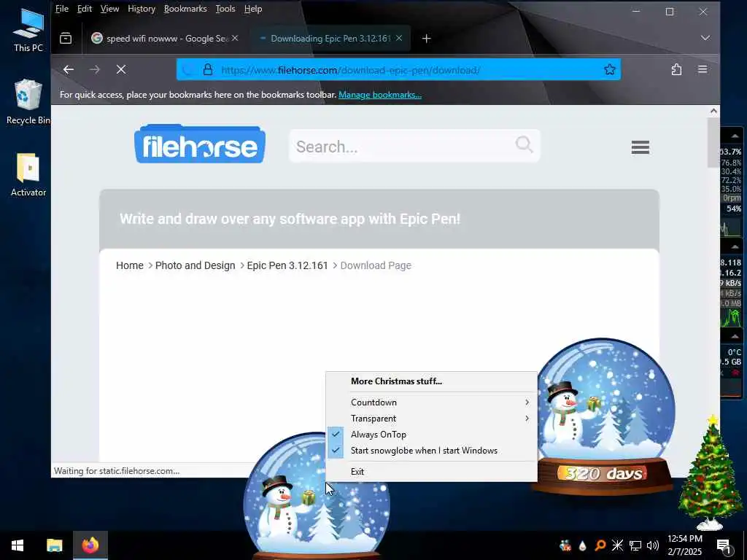Expand the Transparent submenu
Viewport: 747px width, 560px height.
pyautogui.click(x=432, y=419)
